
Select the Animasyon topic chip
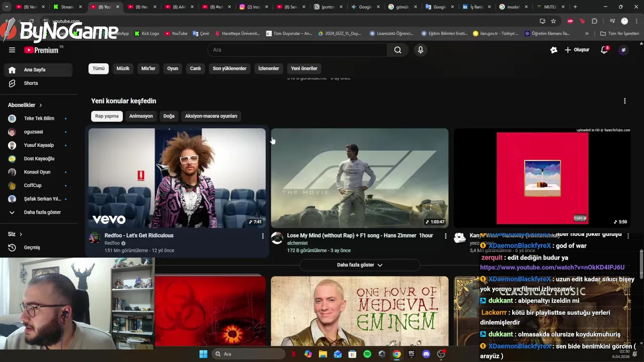[141, 116]
